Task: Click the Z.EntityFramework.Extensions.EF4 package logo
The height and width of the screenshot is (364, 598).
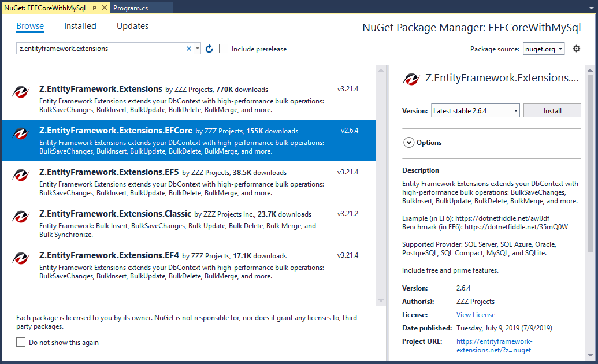Action: [21, 258]
